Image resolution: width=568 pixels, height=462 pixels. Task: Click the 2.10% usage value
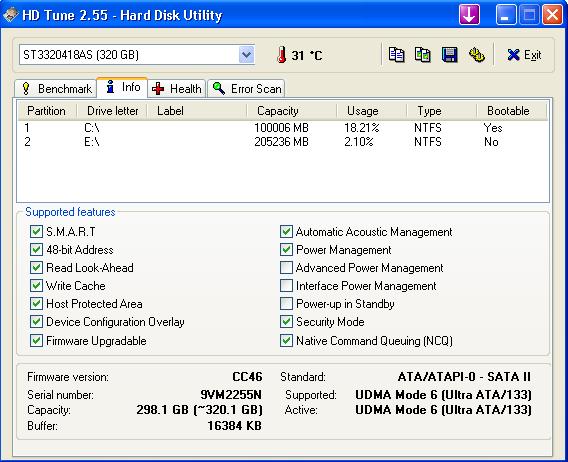click(359, 142)
